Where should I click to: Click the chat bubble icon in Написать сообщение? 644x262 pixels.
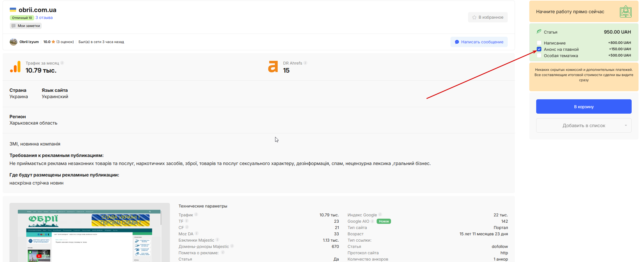[457, 42]
